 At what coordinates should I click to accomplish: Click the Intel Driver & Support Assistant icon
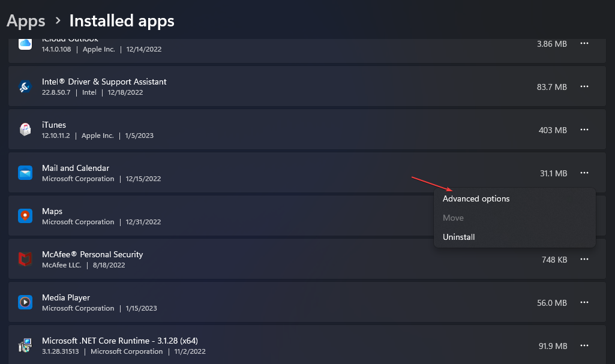coord(25,87)
